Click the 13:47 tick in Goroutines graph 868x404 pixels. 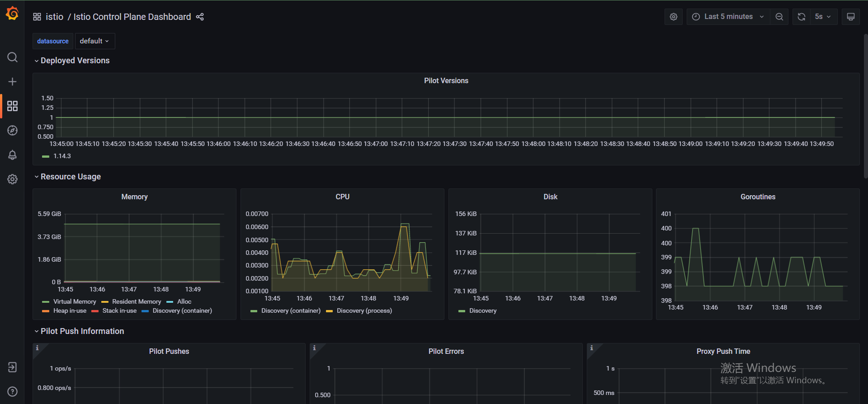click(x=745, y=308)
